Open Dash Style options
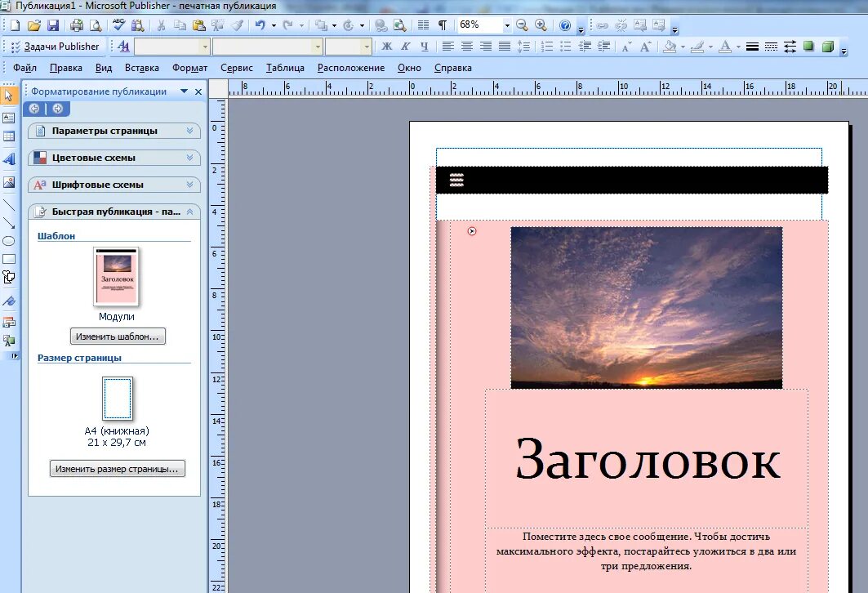Image resolution: width=868 pixels, height=593 pixels. [771, 47]
